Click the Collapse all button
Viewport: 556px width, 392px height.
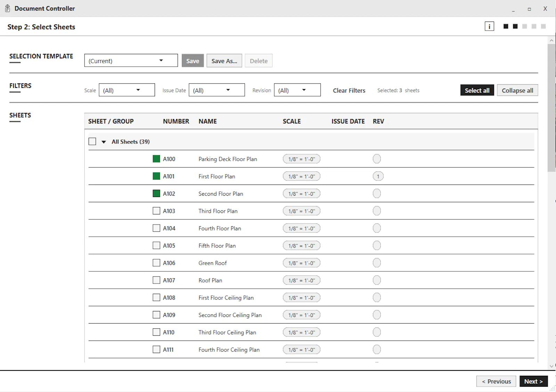click(x=517, y=90)
